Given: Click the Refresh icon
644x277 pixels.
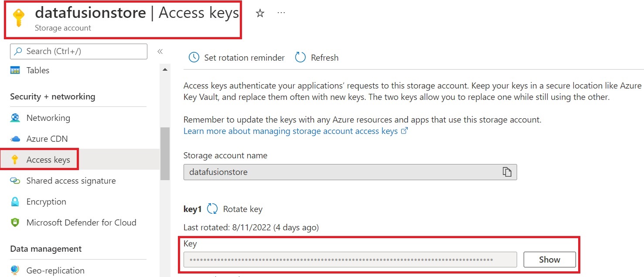Looking at the screenshot, I should point(300,58).
